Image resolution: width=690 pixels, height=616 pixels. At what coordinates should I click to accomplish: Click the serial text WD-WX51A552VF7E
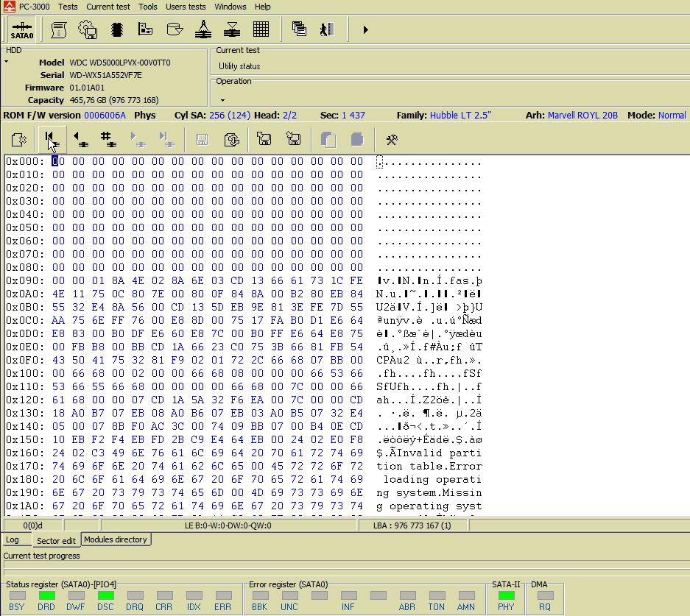[105, 75]
